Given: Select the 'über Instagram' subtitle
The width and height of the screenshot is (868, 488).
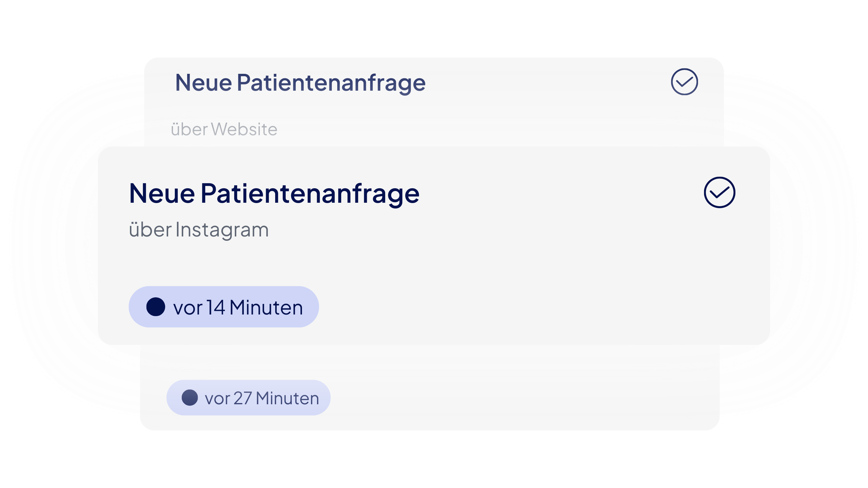Looking at the screenshot, I should pyautogui.click(x=199, y=230).
